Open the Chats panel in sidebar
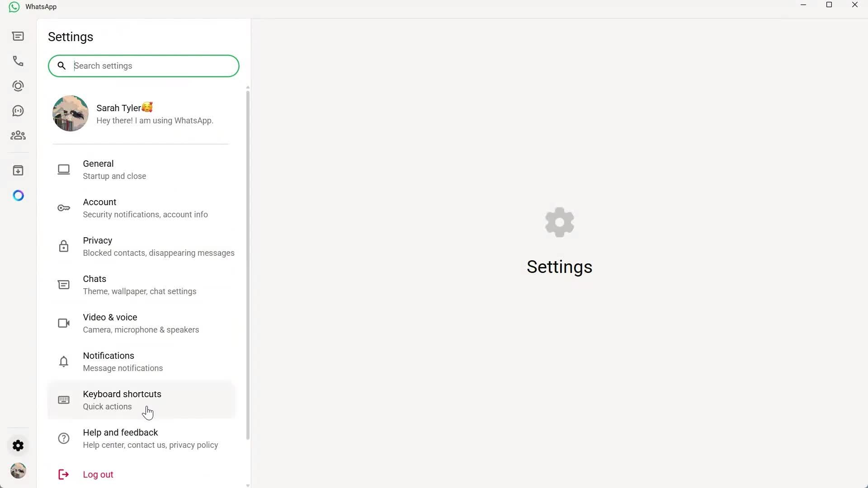The height and width of the screenshot is (488, 868). pyautogui.click(x=18, y=36)
